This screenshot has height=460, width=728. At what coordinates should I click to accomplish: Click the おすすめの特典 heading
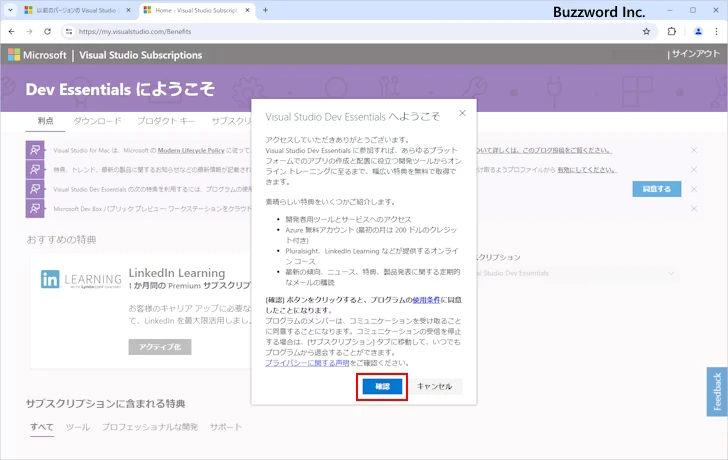pos(61,240)
